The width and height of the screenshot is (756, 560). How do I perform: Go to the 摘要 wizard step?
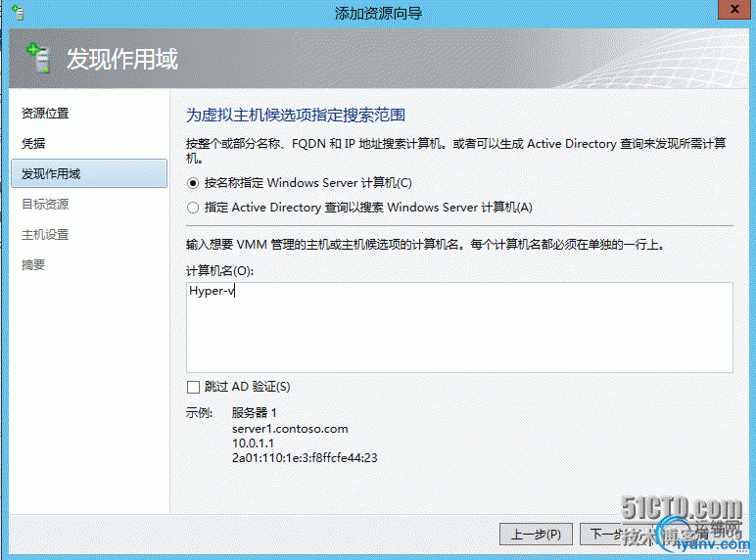[33, 264]
